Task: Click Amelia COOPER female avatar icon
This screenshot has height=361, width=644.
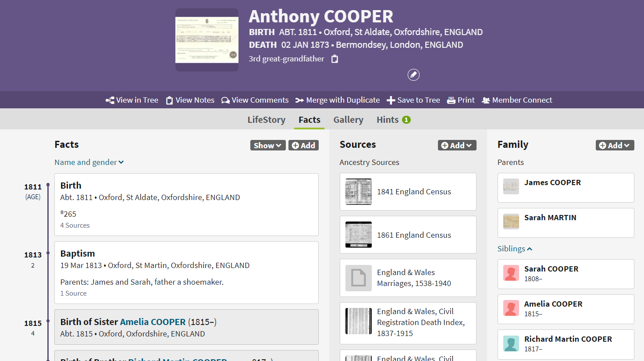Action: pyautogui.click(x=511, y=308)
